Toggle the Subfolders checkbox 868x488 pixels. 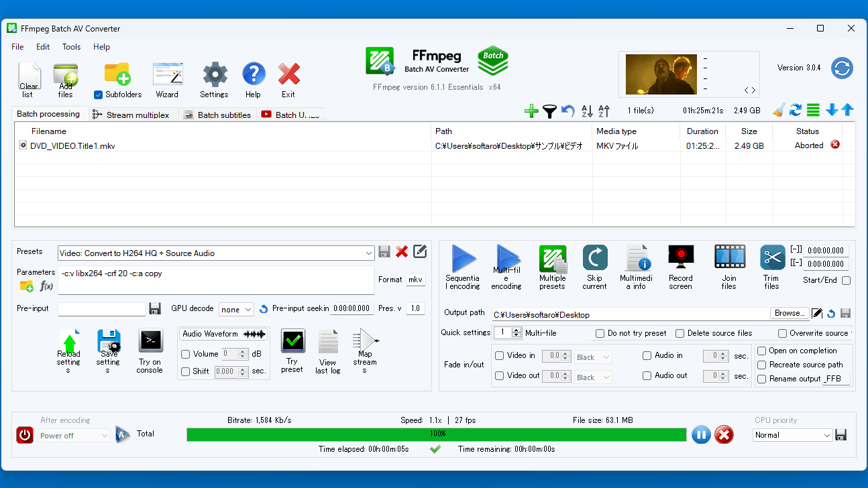[x=98, y=95]
